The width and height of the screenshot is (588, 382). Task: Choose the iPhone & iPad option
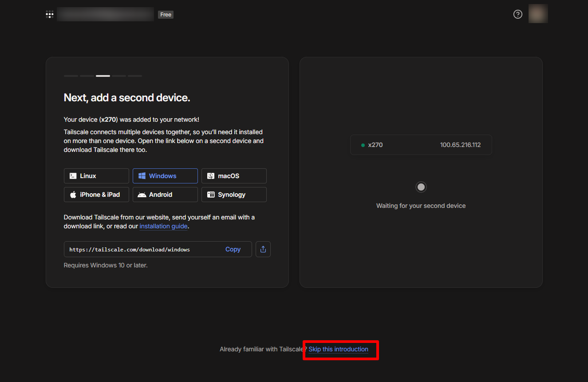(x=96, y=195)
